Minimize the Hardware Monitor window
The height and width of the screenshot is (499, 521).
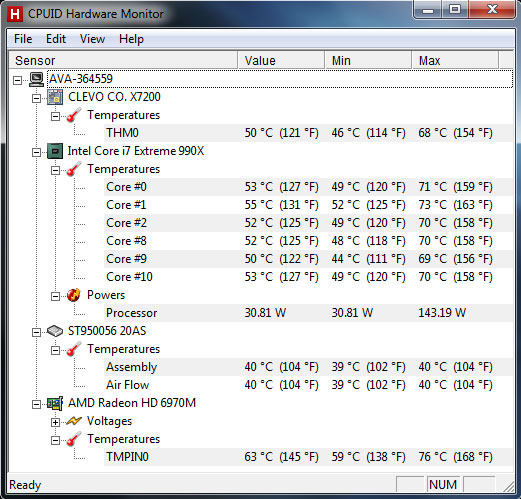[x=428, y=10]
